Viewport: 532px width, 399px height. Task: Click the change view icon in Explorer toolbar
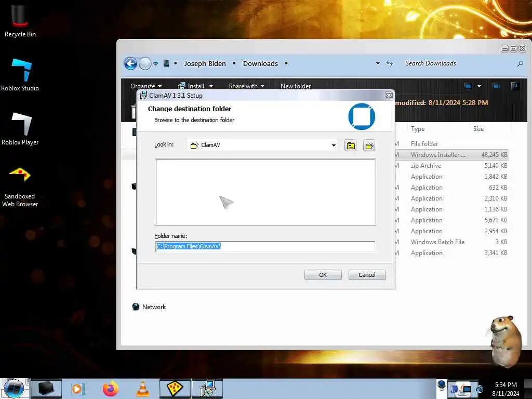(x=468, y=86)
